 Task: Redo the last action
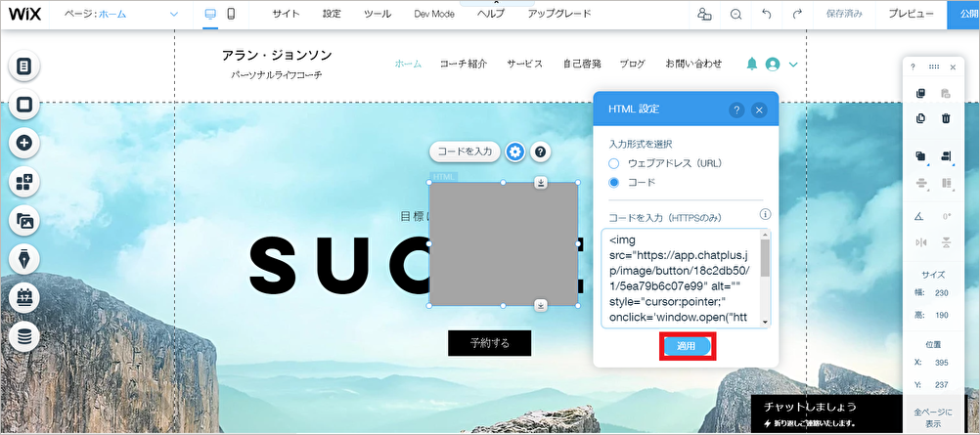pyautogui.click(x=797, y=14)
